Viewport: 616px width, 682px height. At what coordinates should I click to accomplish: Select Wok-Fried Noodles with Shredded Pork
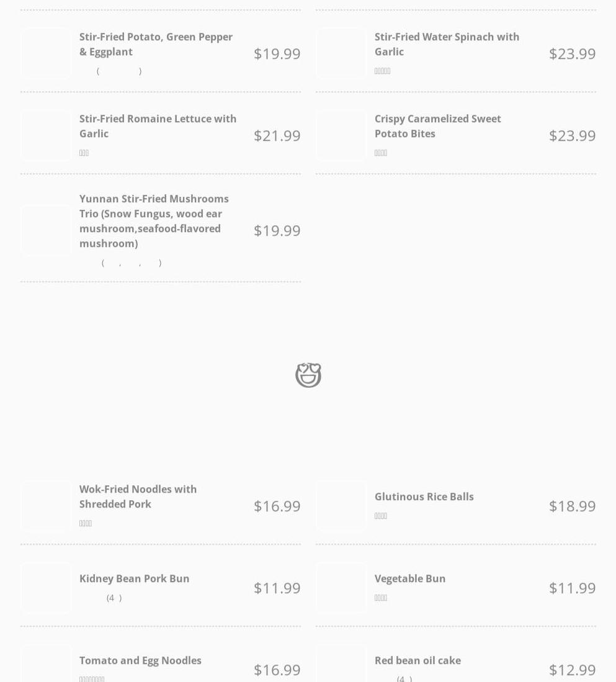tap(138, 496)
